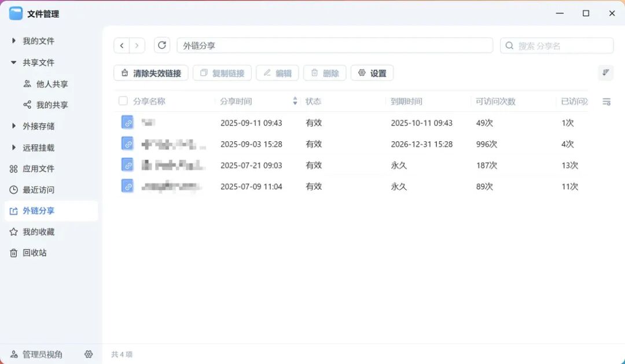
Task: Click the 编辑 button
Action: tap(277, 73)
